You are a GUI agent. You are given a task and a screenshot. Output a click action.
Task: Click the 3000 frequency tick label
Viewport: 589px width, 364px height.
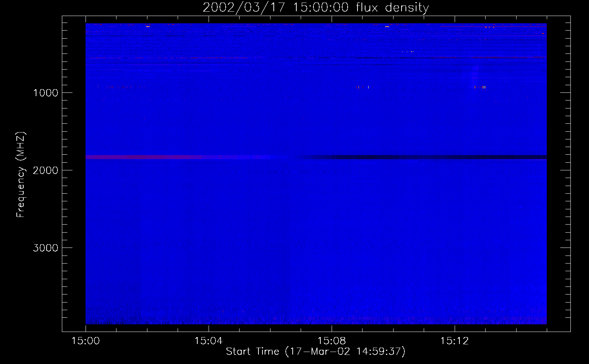pos(46,248)
